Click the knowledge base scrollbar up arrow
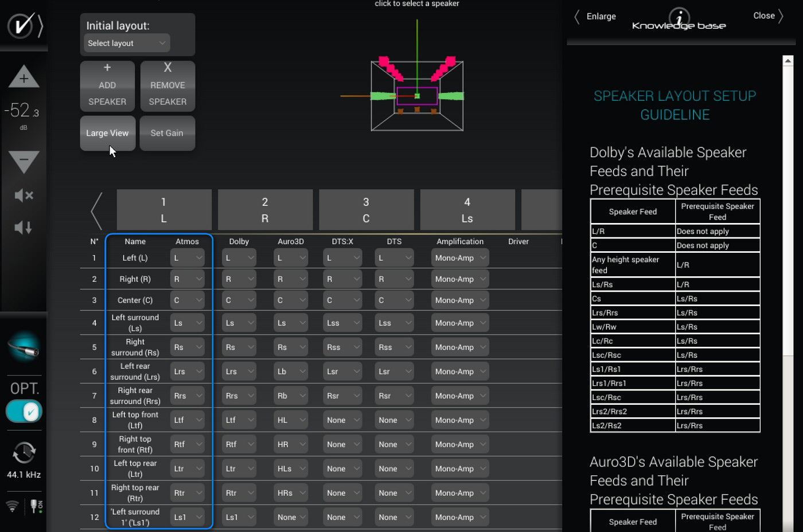 tap(788, 61)
